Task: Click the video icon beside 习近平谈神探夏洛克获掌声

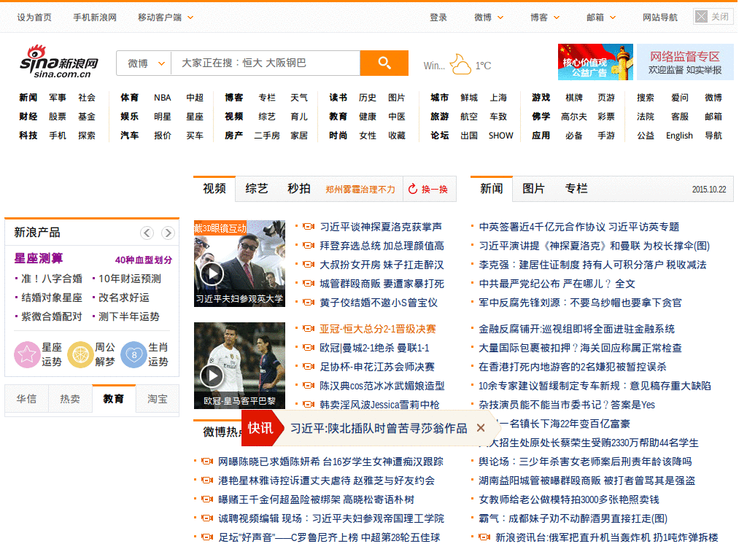Action: click(x=307, y=226)
